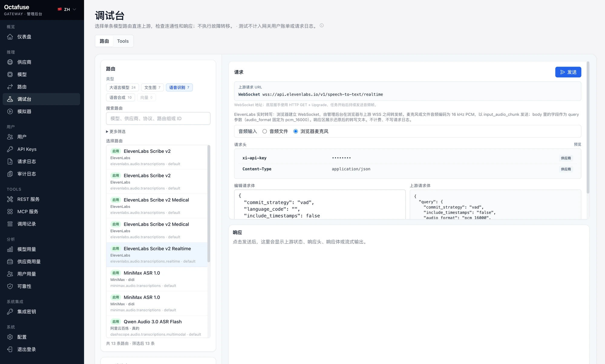605x364 pixels.
Task: Click the request panel vertical scrollbar
Action: click(x=588, y=127)
